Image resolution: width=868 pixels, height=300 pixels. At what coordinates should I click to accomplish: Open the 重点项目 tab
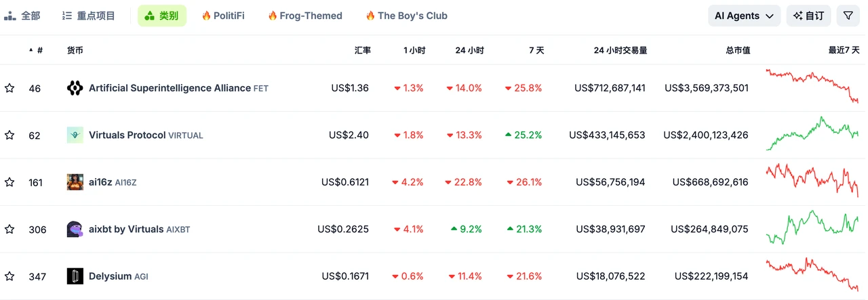(88, 16)
